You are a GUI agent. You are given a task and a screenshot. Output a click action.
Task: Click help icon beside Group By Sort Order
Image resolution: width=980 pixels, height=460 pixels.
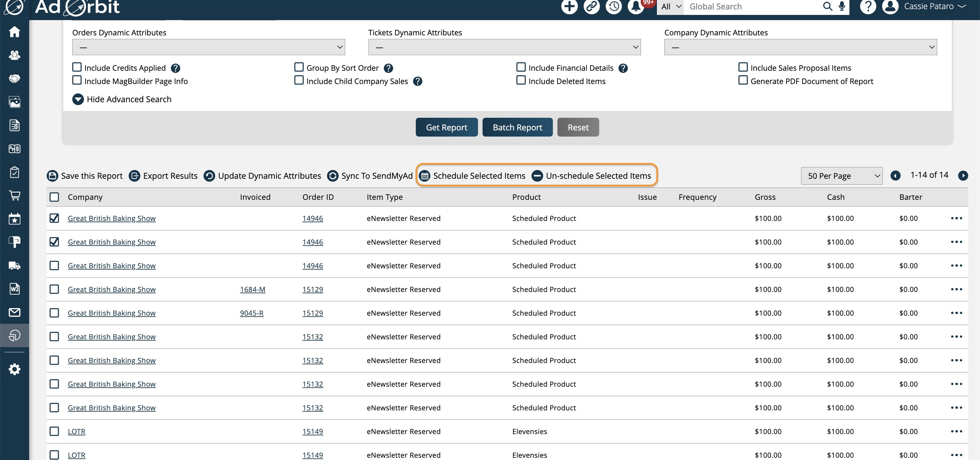(x=388, y=68)
